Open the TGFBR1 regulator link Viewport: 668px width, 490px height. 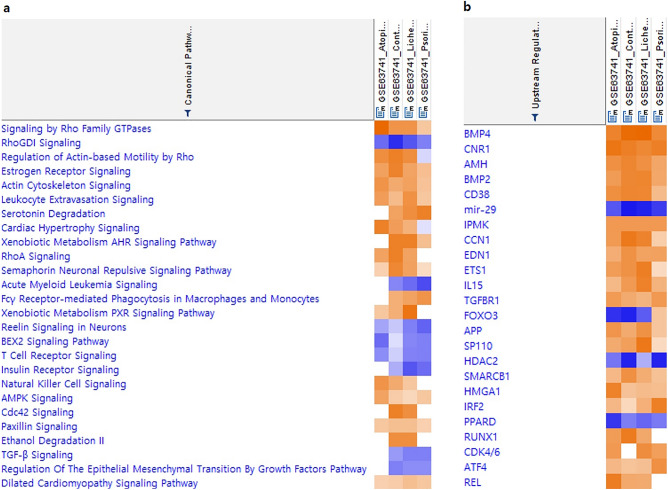coord(481,300)
